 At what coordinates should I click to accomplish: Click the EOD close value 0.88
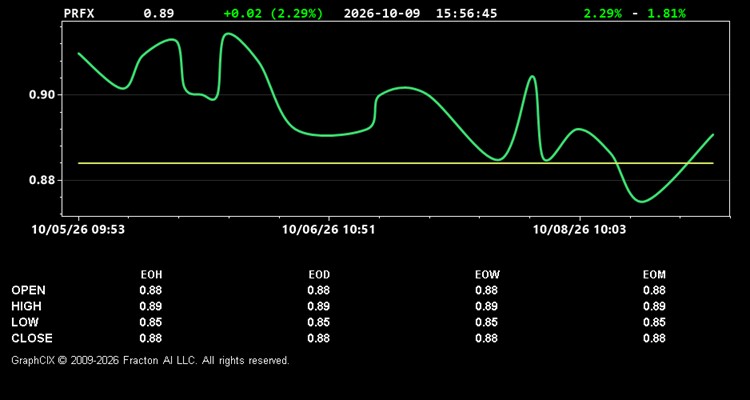coord(319,338)
